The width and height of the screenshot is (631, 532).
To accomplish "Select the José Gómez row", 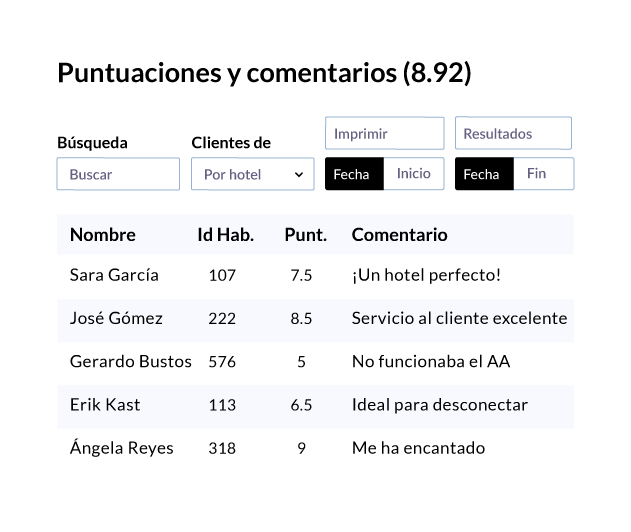I will (316, 318).
